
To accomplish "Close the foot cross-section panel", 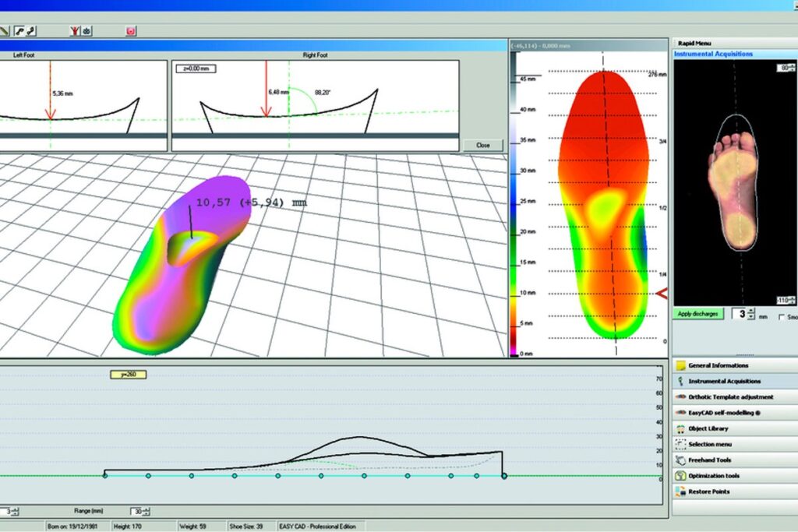I will coord(482,145).
